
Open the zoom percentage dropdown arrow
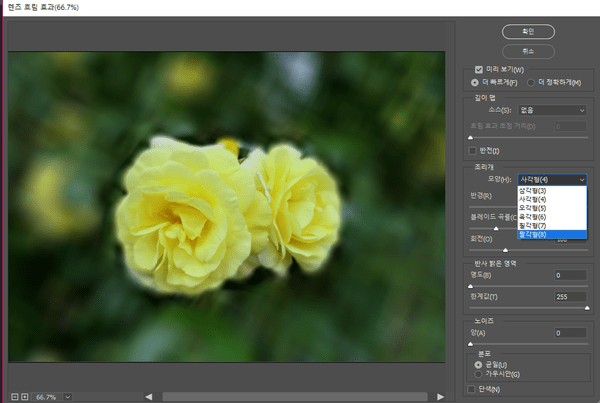pos(68,396)
